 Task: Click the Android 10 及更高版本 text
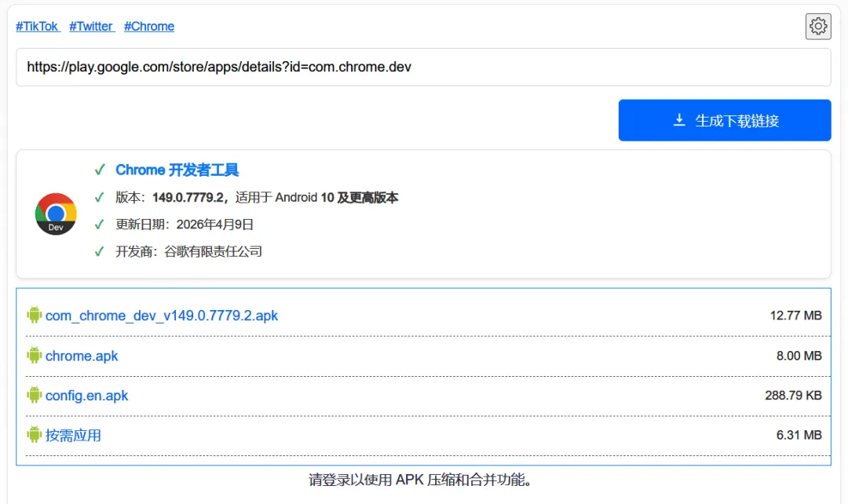pos(336,197)
